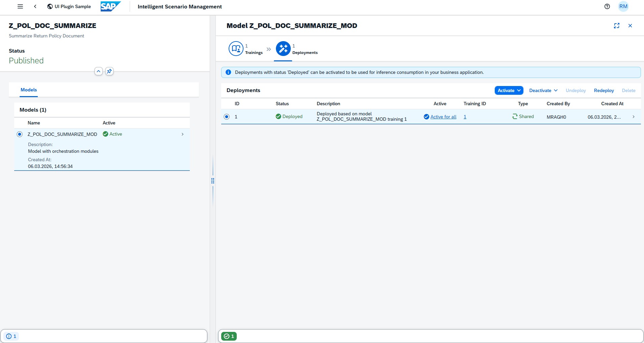Viewport: 644px width, 343px height.
Task: Click the Created At column header
Action: click(612, 104)
